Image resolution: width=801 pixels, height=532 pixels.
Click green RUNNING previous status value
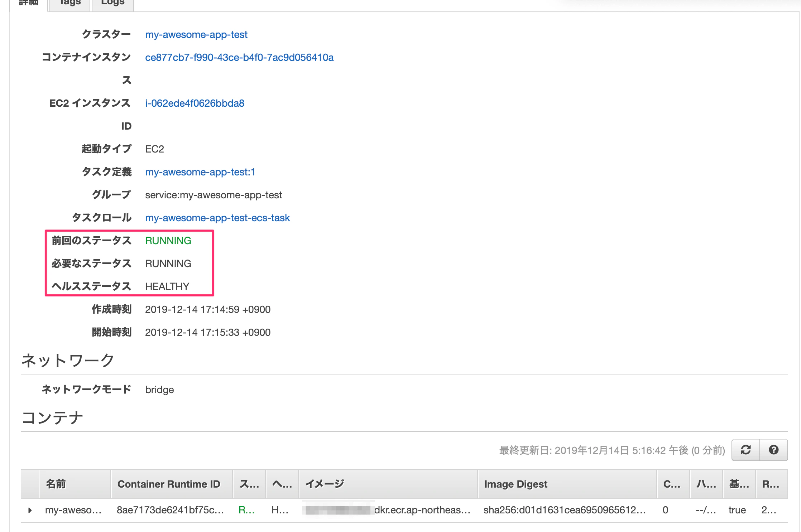click(168, 241)
